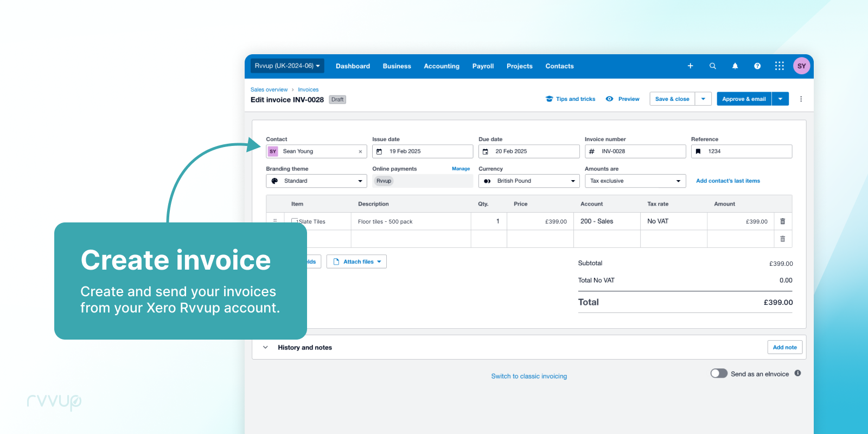
Task: Go to Sales overview breadcrumb
Action: tap(269, 90)
